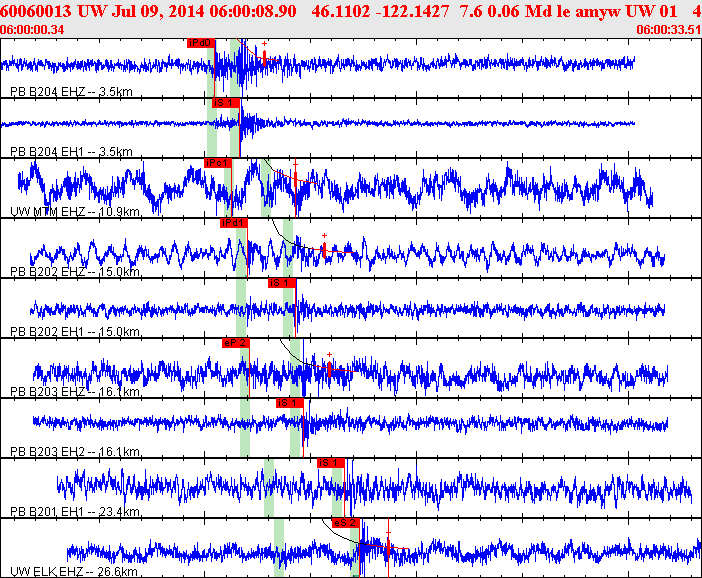The image size is (702, 578).
Task: Click the PB B202 EH1 -- 15.0km label
Action: tap(75, 332)
